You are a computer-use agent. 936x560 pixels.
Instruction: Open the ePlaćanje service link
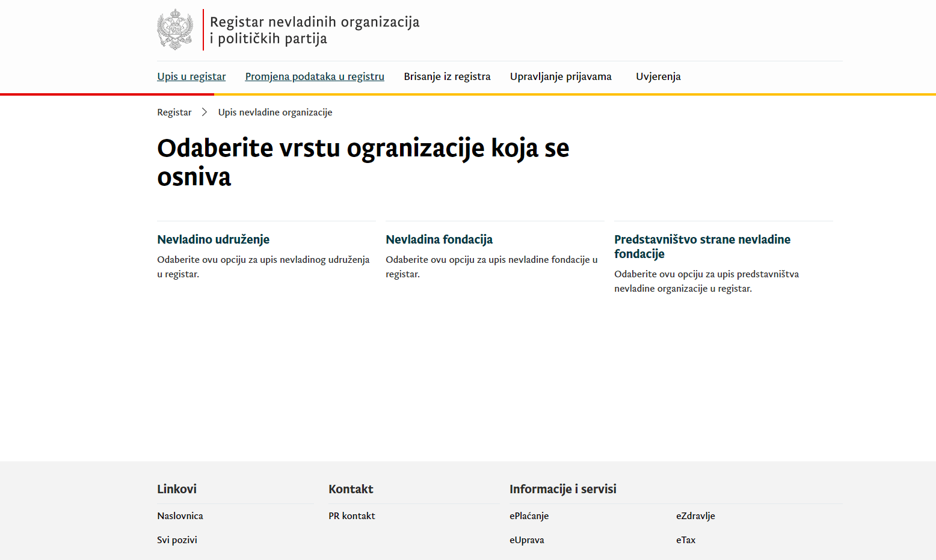(529, 516)
